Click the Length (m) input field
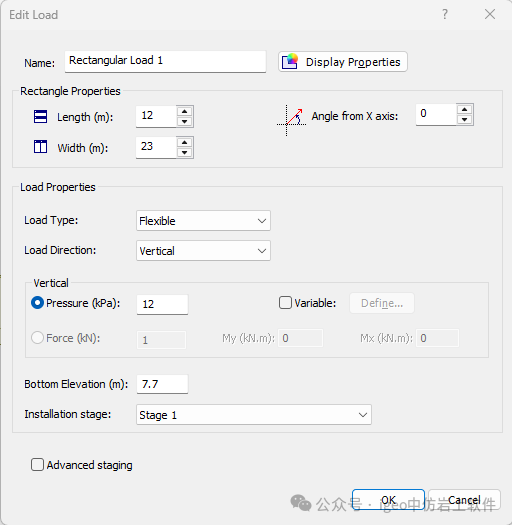This screenshot has width=512, height=525. [x=156, y=116]
